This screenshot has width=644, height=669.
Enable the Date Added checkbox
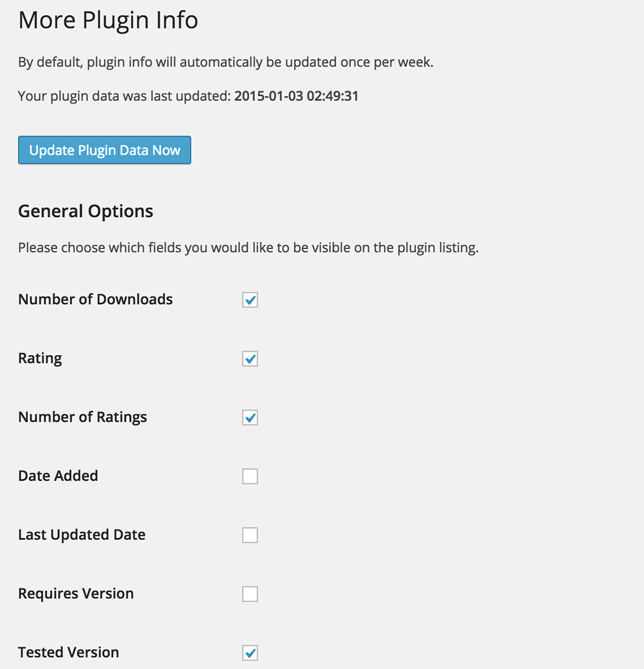pos(250,477)
